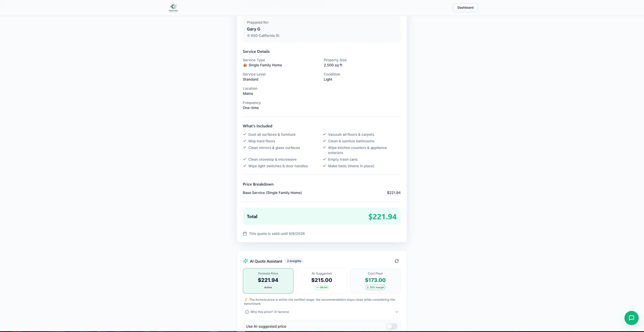Open the Dashboard button

[x=465, y=8]
